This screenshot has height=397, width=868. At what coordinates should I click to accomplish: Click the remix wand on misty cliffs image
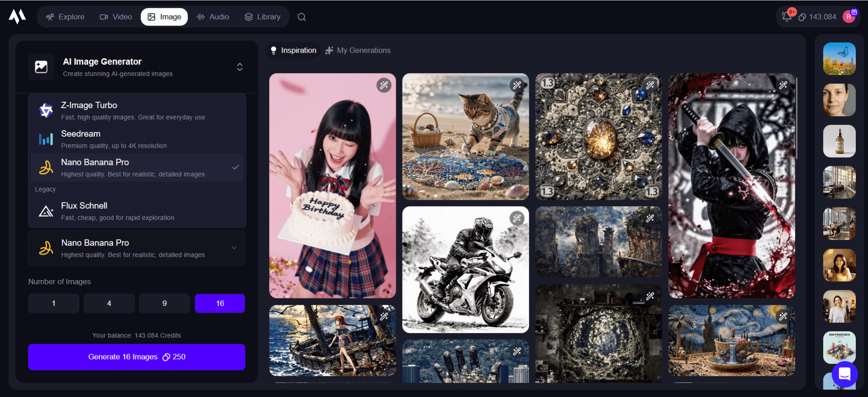(x=650, y=218)
